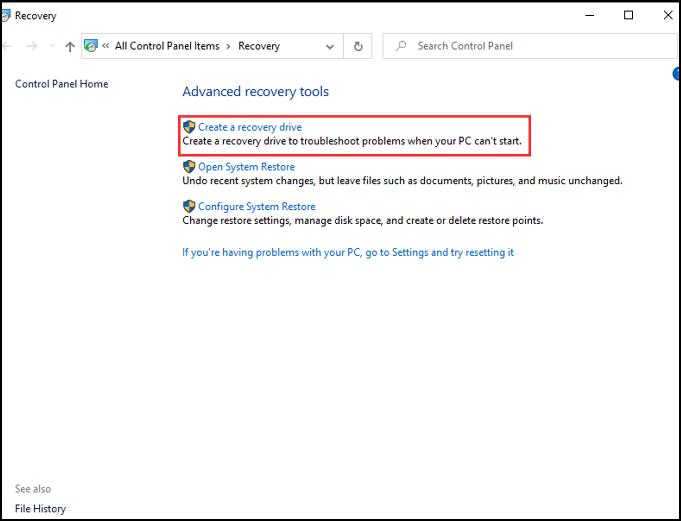This screenshot has width=681, height=521.
Task: Click the double chevron before All Control Panel Items
Action: click(106, 46)
